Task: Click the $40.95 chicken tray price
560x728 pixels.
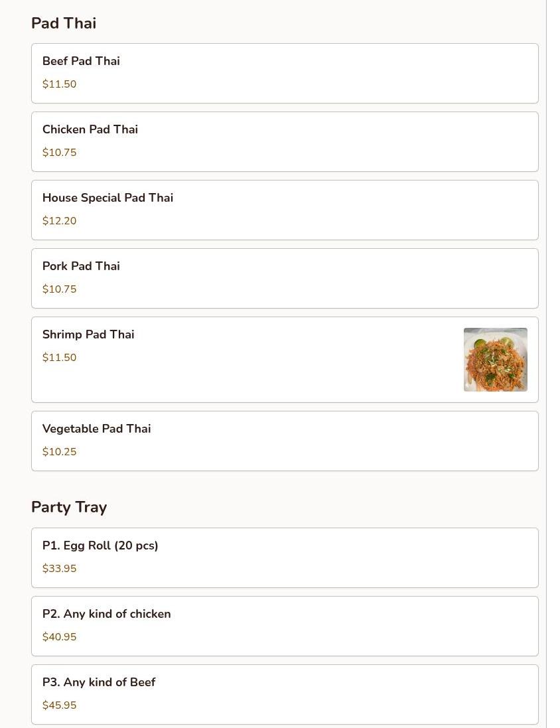Action: [60, 637]
